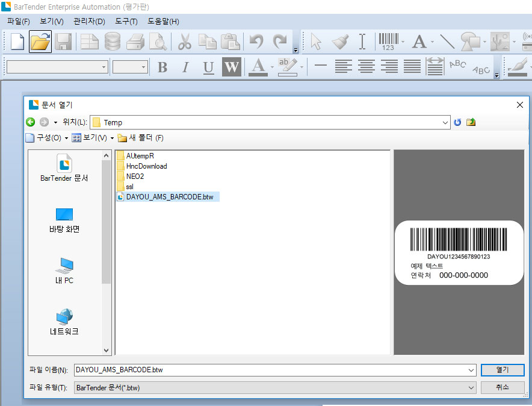Open the 파일(F) menu

pos(18,22)
